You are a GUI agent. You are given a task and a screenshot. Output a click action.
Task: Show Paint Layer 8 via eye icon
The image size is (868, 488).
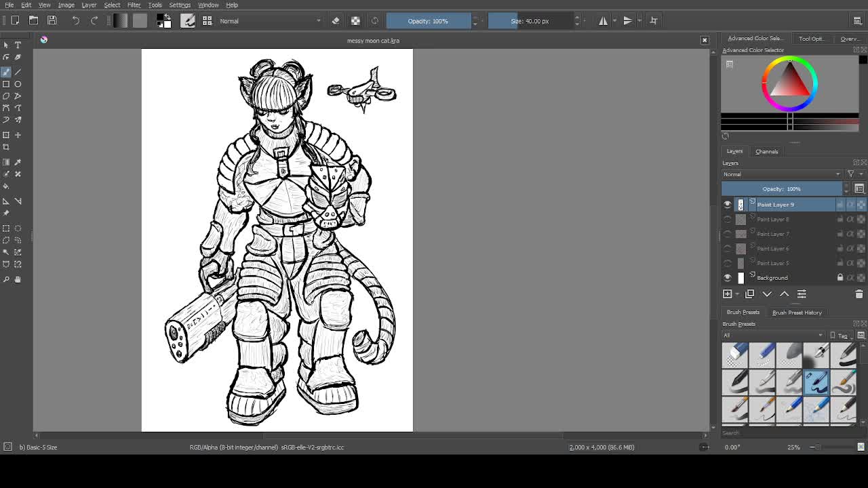728,220
